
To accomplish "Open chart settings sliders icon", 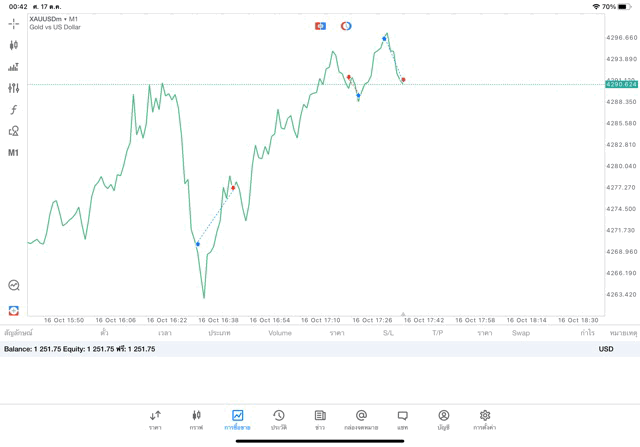I will pyautogui.click(x=14, y=88).
